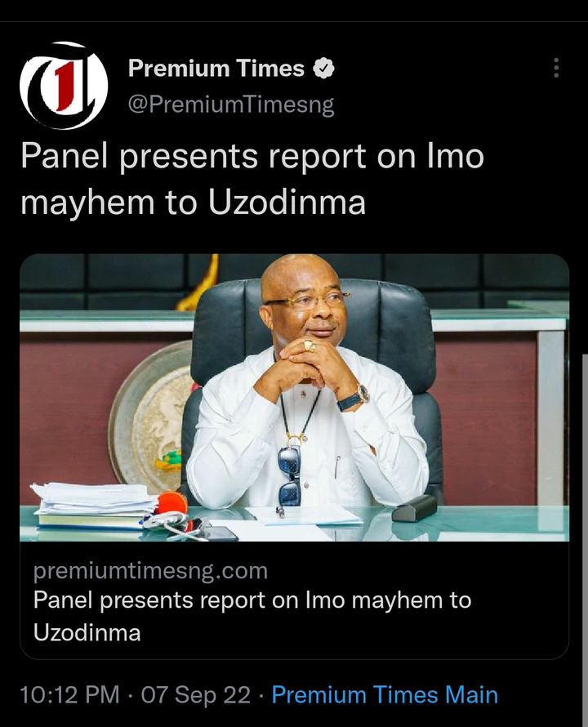Click the link card footer area
588x727 pixels.
pos(294,600)
